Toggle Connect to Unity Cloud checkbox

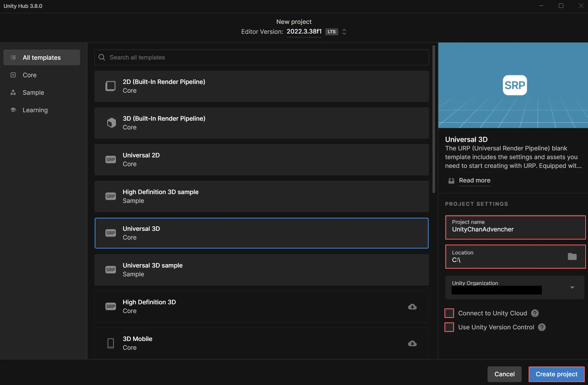point(449,313)
